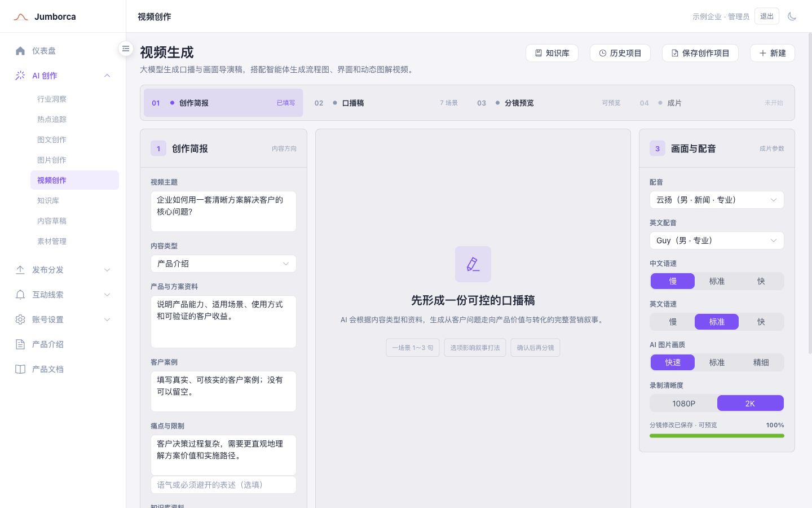Choose 2K recording resolution
This screenshot has width=812, height=508.
750,403
